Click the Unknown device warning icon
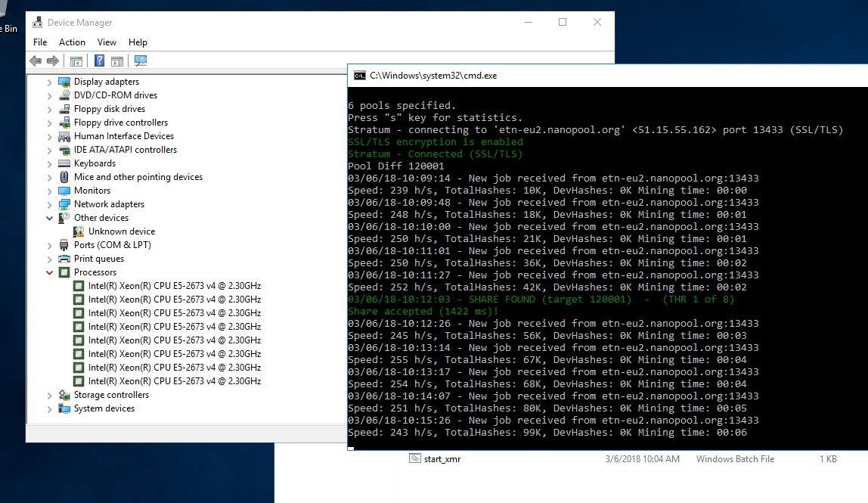The width and height of the screenshot is (868, 503). click(x=79, y=231)
